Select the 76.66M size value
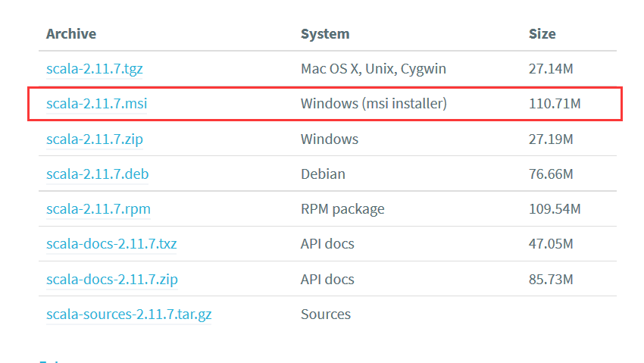This screenshot has height=363, width=644. tap(551, 174)
